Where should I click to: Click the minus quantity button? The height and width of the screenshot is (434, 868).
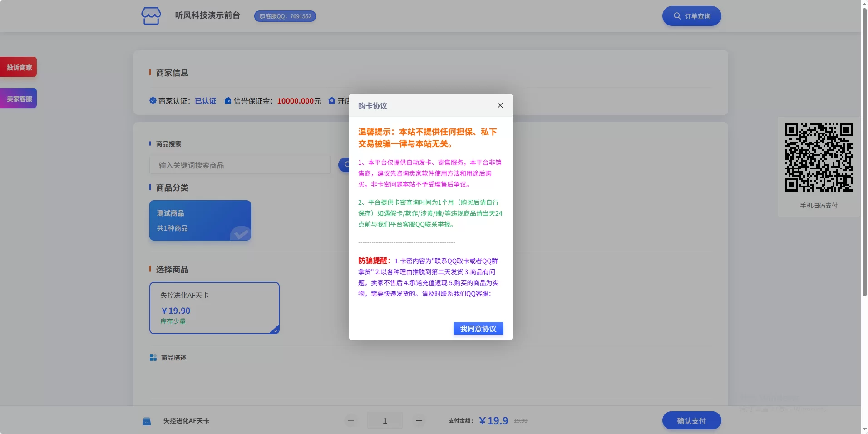pos(351,420)
